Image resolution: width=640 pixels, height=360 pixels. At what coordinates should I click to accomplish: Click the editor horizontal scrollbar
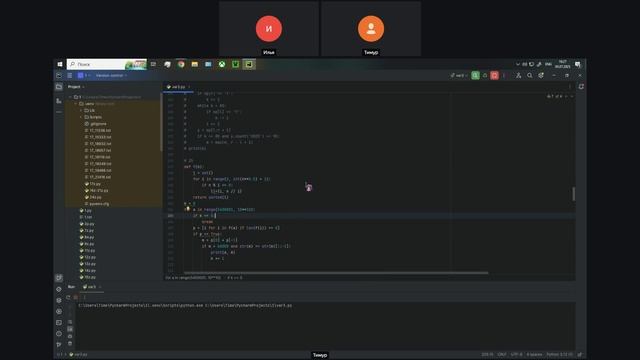pos(336,273)
